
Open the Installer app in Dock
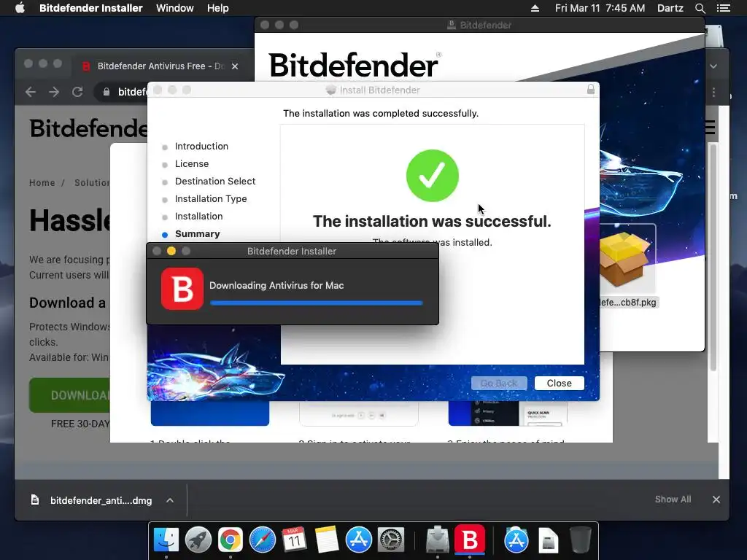[x=437, y=540]
